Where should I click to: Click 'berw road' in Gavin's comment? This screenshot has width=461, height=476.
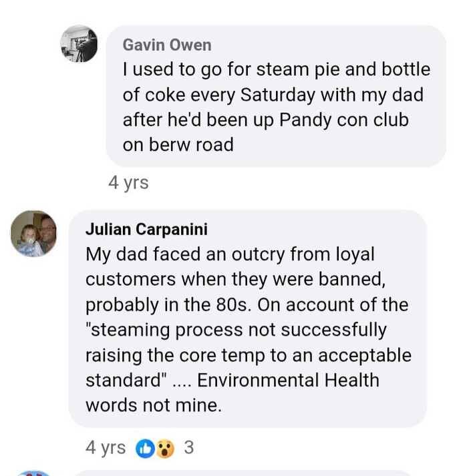pos(191,145)
